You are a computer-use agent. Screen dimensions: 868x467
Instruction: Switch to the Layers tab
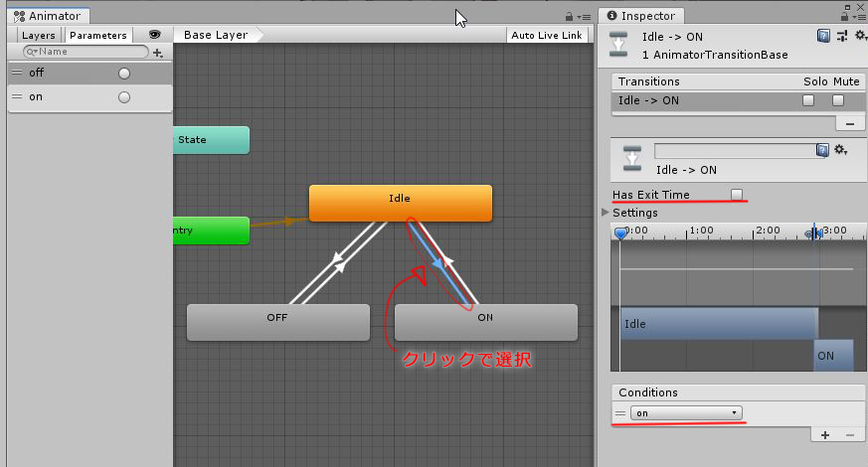pos(38,36)
